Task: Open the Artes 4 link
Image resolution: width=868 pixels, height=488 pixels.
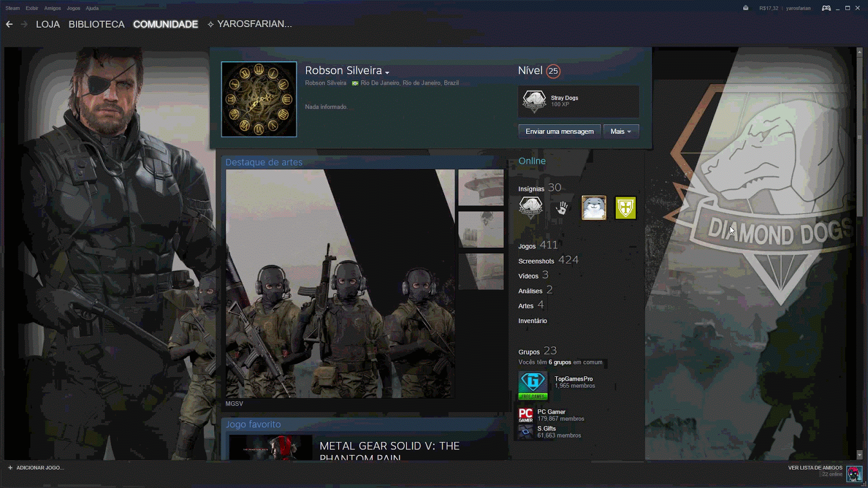Action: coord(531,305)
